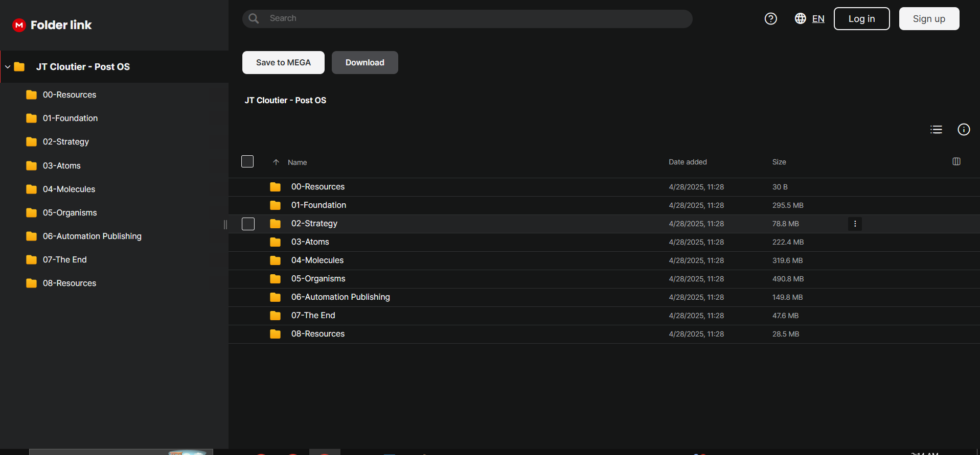Image resolution: width=980 pixels, height=455 pixels.
Task: Select the 01-Foundation name in file list
Action: click(x=318, y=205)
